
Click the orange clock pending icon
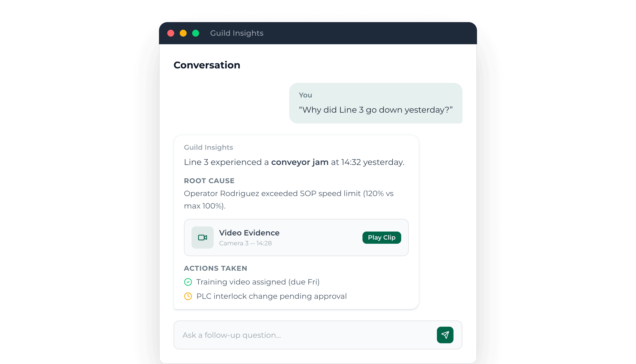188,296
